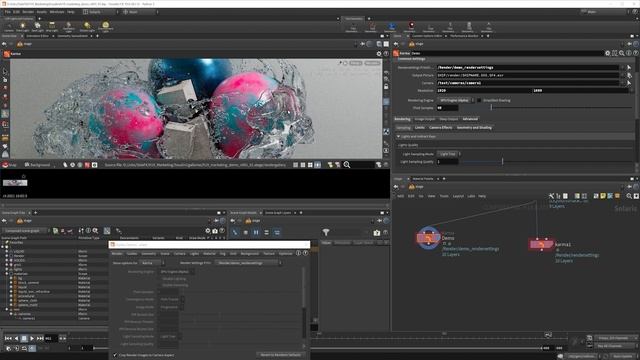The height and width of the screenshot is (360, 640).
Task: Click the Environment Light shelf tool
Action: (x=105, y=27)
